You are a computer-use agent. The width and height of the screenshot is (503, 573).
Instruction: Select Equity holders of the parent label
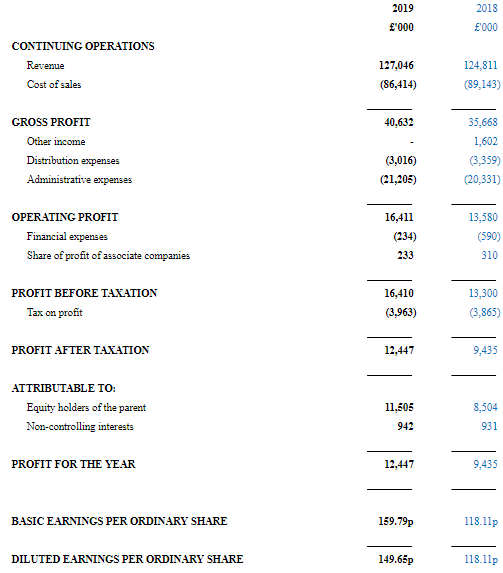click(x=86, y=407)
